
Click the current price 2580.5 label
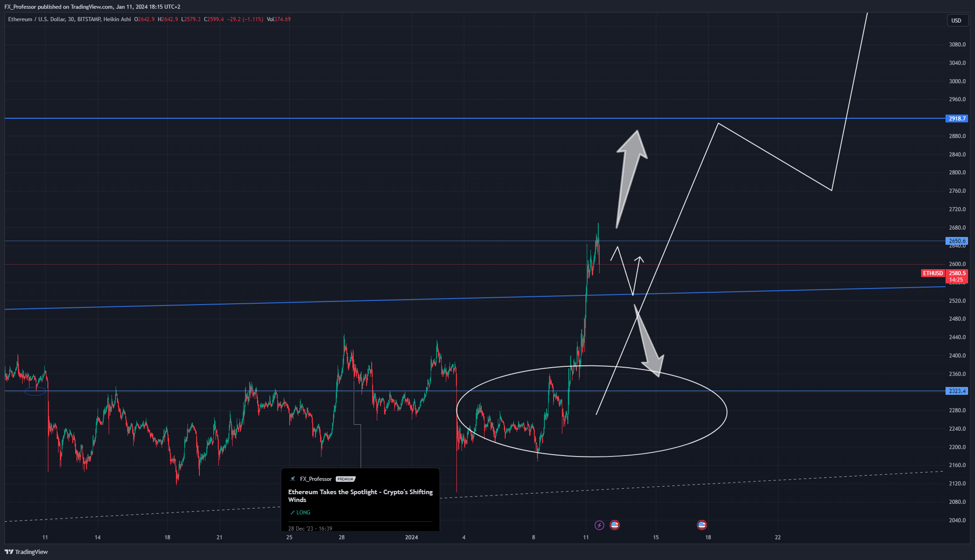coord(957,273)
